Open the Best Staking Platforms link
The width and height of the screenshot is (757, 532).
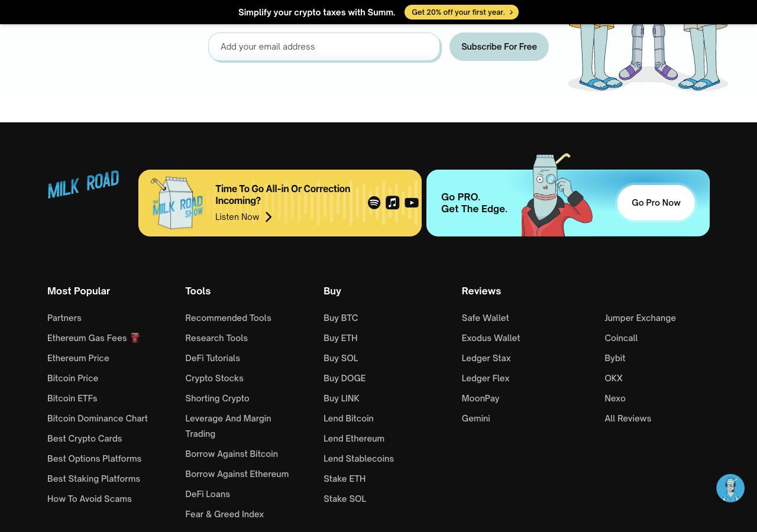(x=93, y=479)
